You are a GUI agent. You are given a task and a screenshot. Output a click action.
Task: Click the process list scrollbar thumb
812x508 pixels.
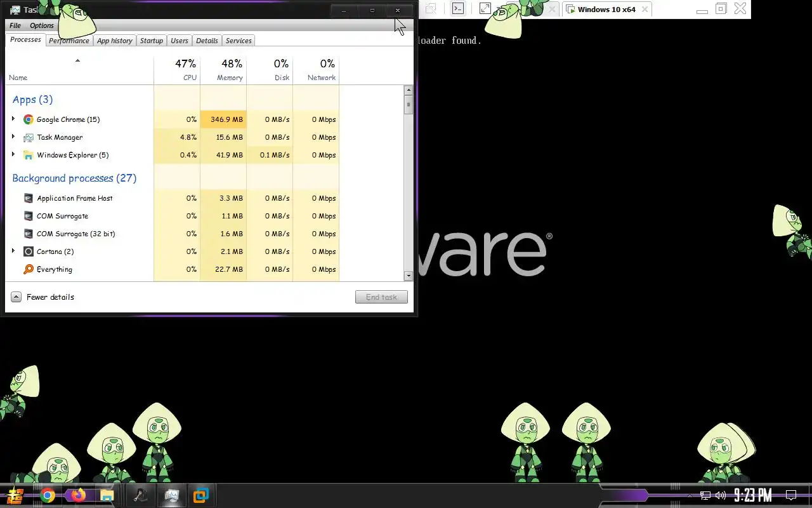409,105
